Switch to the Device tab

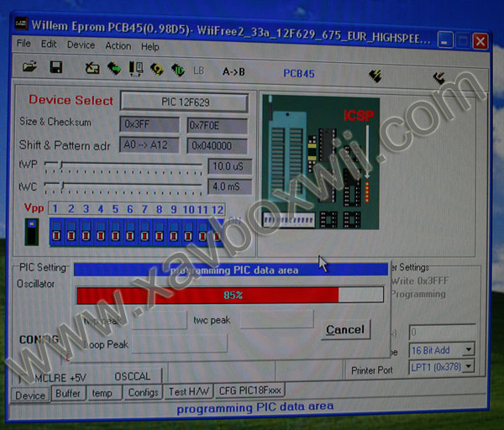click(x=30, y=395)
